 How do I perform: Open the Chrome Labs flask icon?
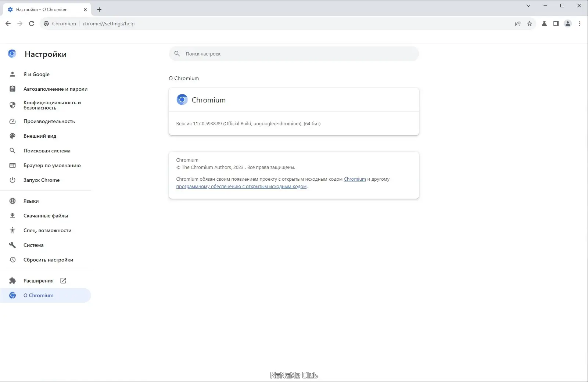[544, 24]
